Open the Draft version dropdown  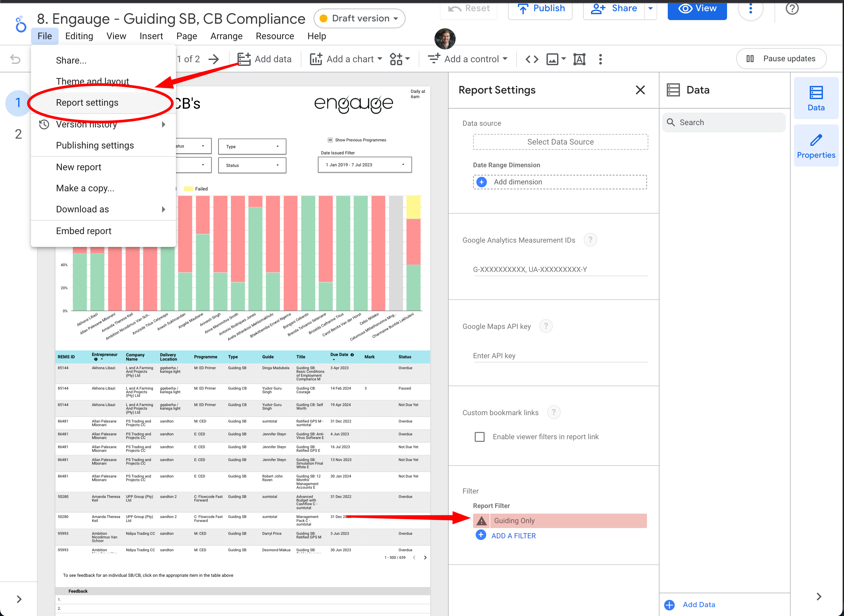point(359,18)
